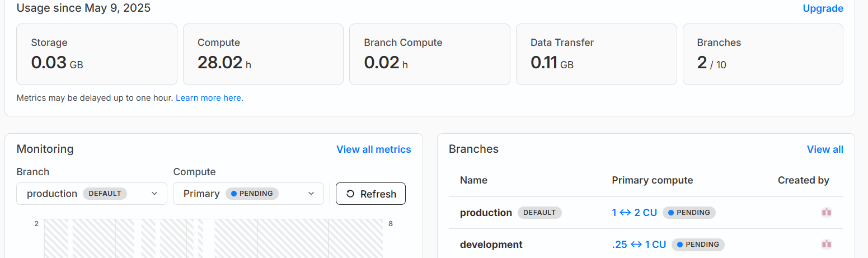Viewport: 868px width, 258px height.
Task: Open the 1 ↔ 2 CU compute link
Action: pyautogui.click(x=634, y=213)
